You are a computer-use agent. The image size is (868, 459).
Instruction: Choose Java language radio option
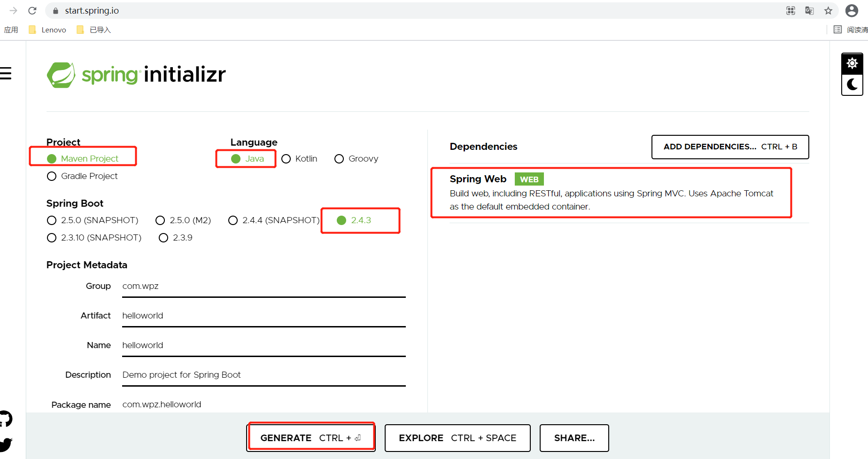(x=248, y=159)
